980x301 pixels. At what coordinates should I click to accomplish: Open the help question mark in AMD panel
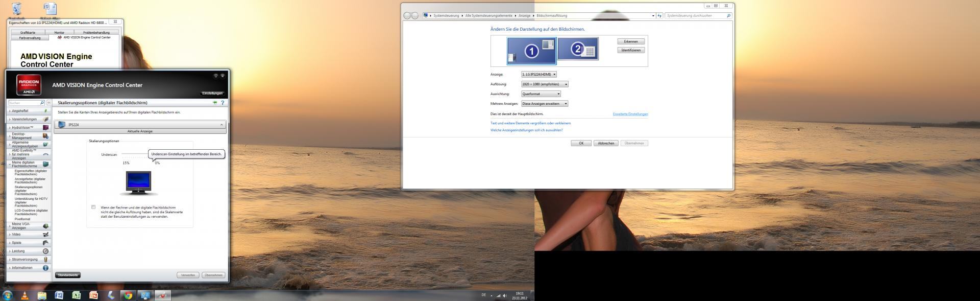pyautogui.click(x=223, y=103)
